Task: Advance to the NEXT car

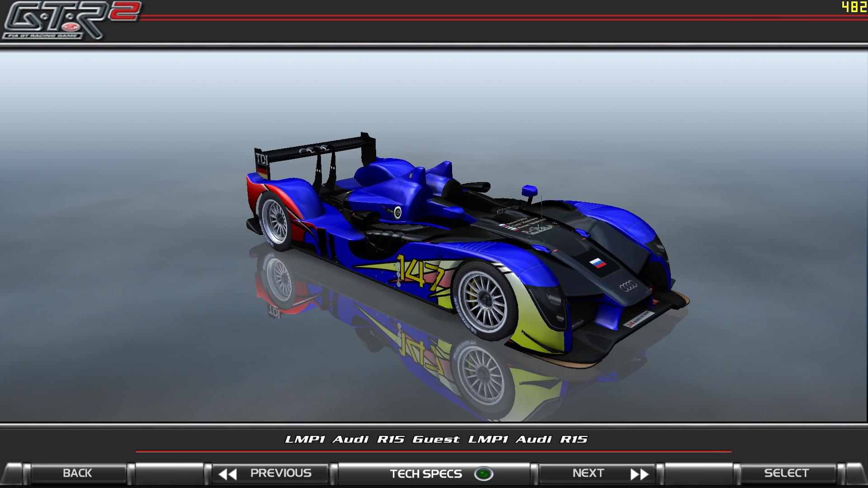Action: 588,473
